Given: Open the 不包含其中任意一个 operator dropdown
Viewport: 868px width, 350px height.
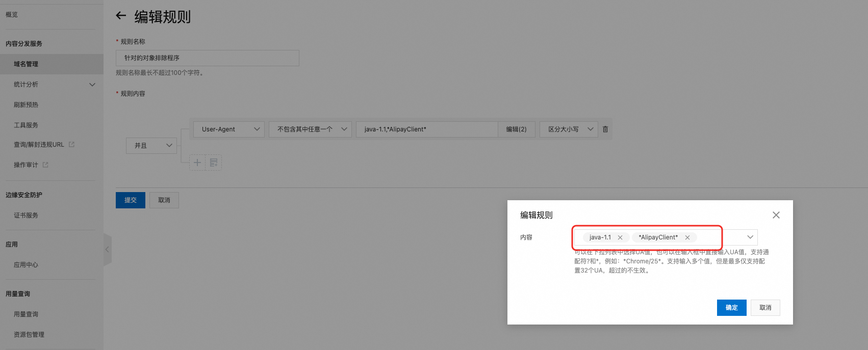Looking at the screenshot, I should [x=311, y=129].
